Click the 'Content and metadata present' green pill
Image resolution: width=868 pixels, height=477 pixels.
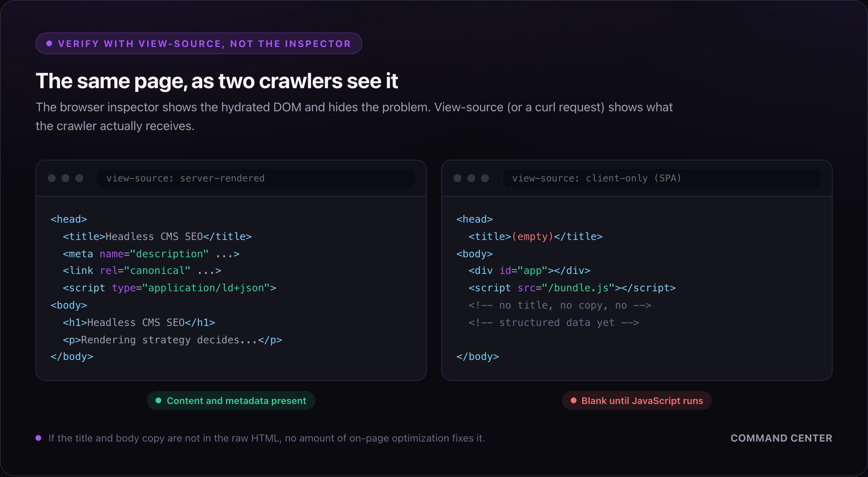tap(231, 400)
